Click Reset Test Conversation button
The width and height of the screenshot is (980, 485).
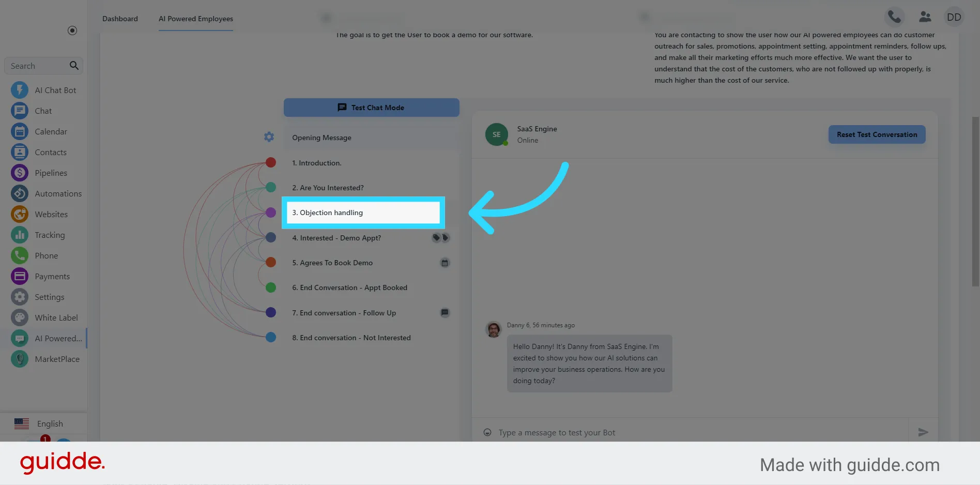[x=877, y=134]
